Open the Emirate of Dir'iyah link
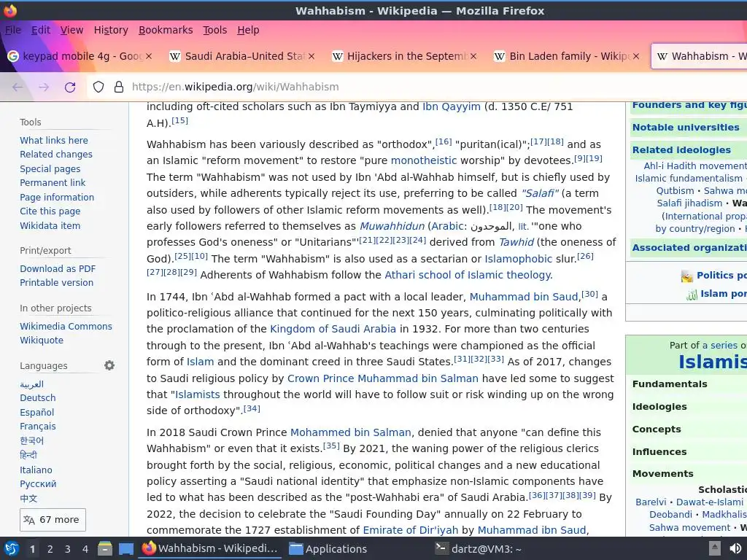The height and width of the screenshot is (560, 747). pyautogui.click(x=410, y=530)
